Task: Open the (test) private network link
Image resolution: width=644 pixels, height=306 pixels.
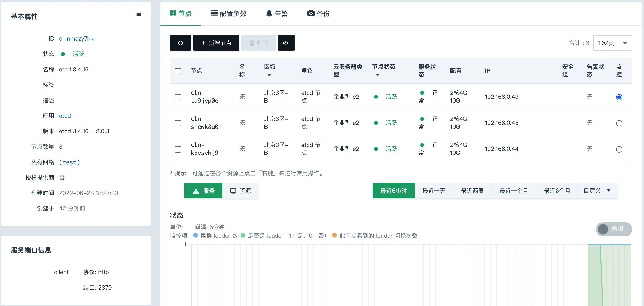Action: [69, 162]
